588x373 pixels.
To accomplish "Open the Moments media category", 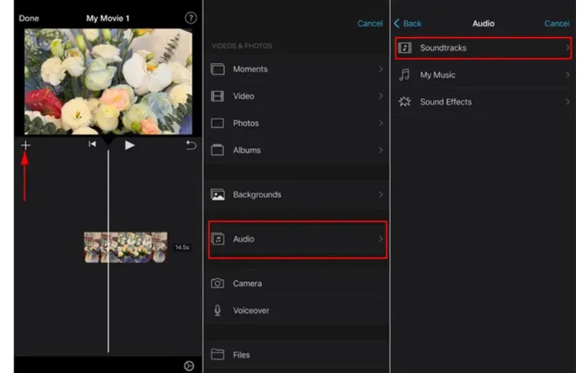I will coord(250,69).
